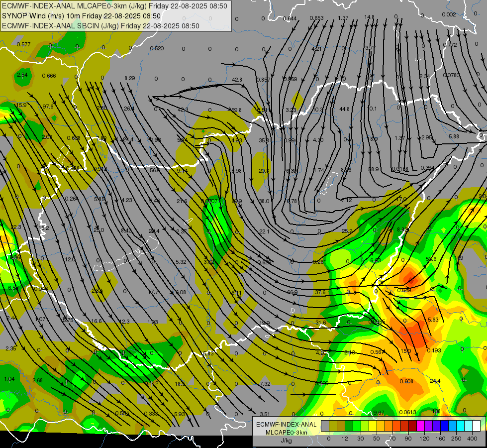Click the legend tick label 50
This screenshot has width=487, height=448.
[377, 439]
